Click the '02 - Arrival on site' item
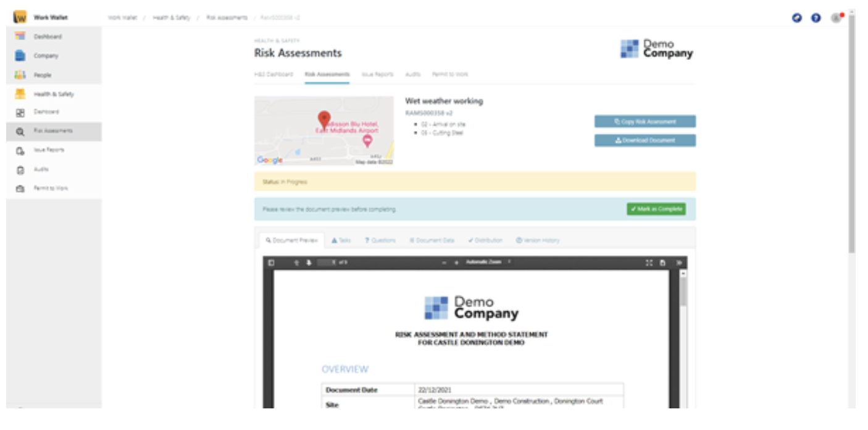The height and width of the screenshot is (430, 868). coord(443,124)
